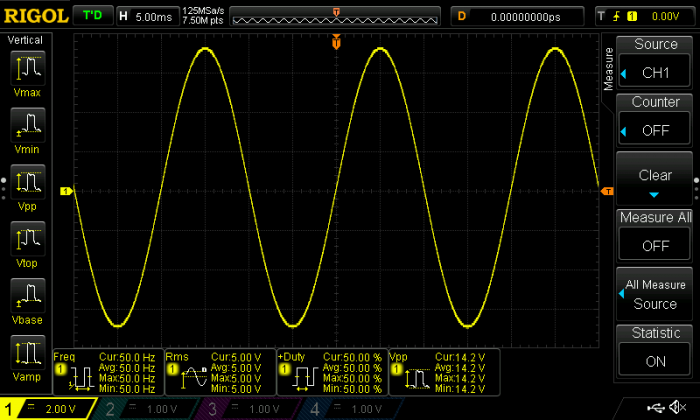Pick the Vamp measurement icon

point(28,355)
